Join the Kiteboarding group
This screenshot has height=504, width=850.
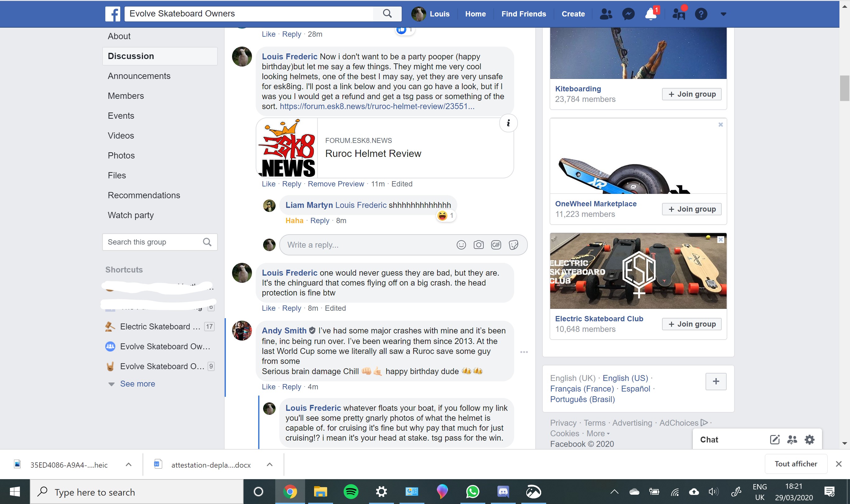(x=692, y=94)
